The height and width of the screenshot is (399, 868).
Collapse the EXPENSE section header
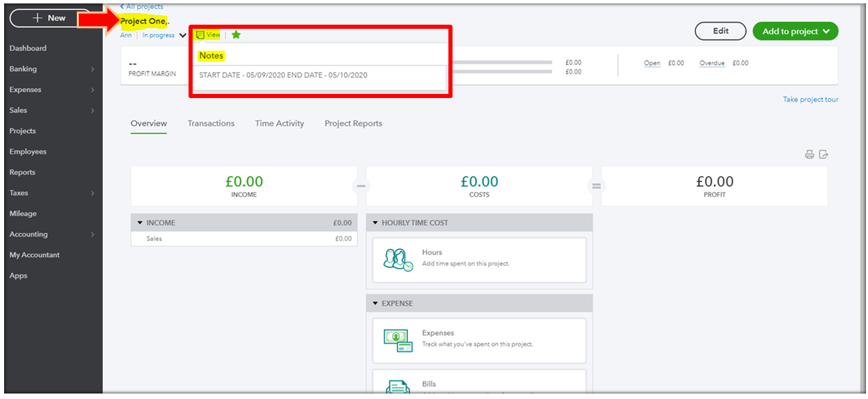click(x=374, y=303)
